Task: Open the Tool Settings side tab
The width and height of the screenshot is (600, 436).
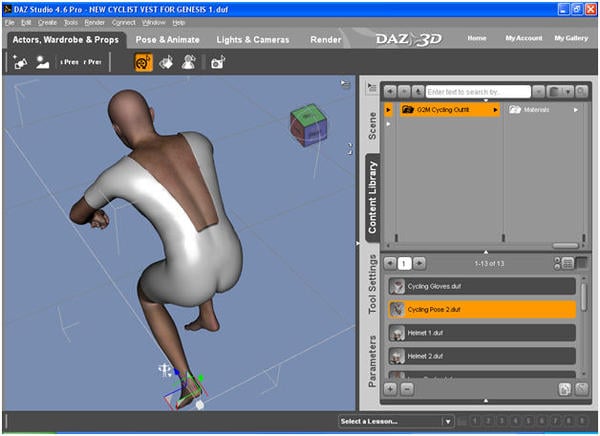Action: [x=372, y=284]
